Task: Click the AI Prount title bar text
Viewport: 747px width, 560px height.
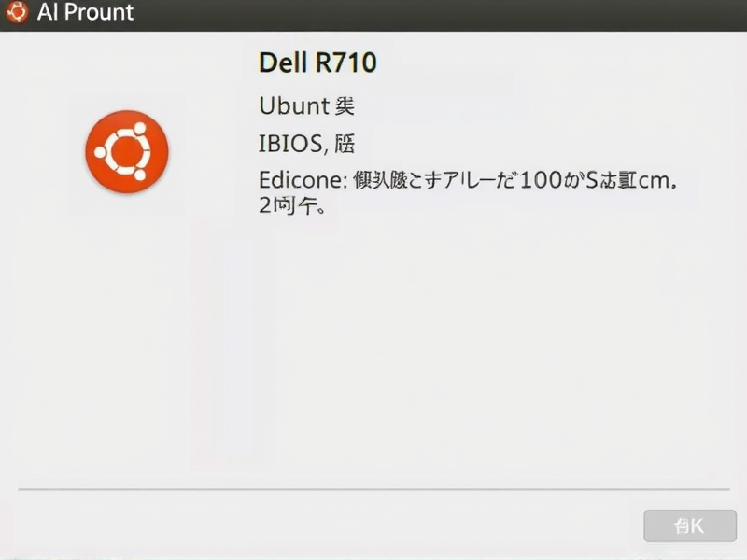Action: [85, 12]
